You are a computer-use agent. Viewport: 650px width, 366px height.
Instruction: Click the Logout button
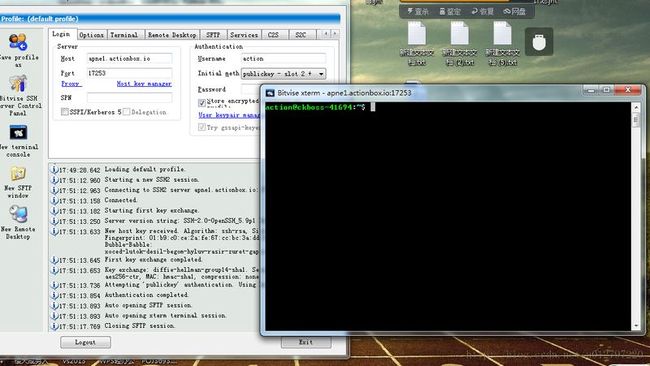[85, 342]
